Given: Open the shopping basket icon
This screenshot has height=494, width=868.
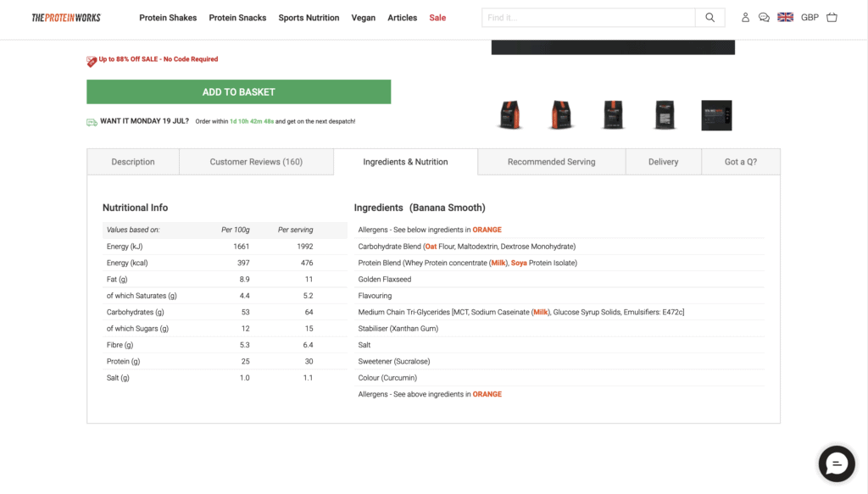Looking at the screenshot, I should click(832, 17).
